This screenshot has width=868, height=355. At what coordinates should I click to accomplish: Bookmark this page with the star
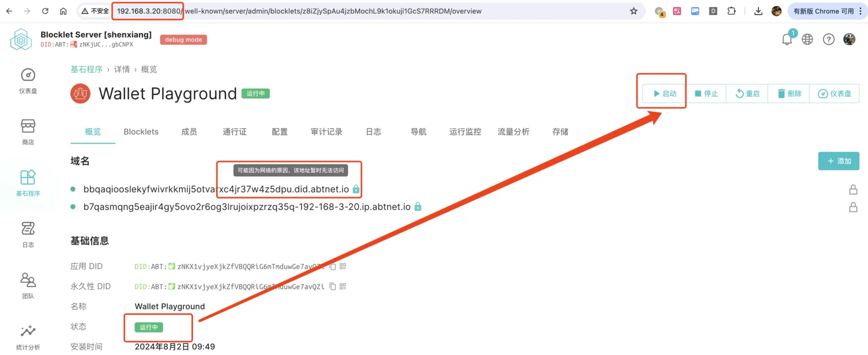tap(634, 11)
